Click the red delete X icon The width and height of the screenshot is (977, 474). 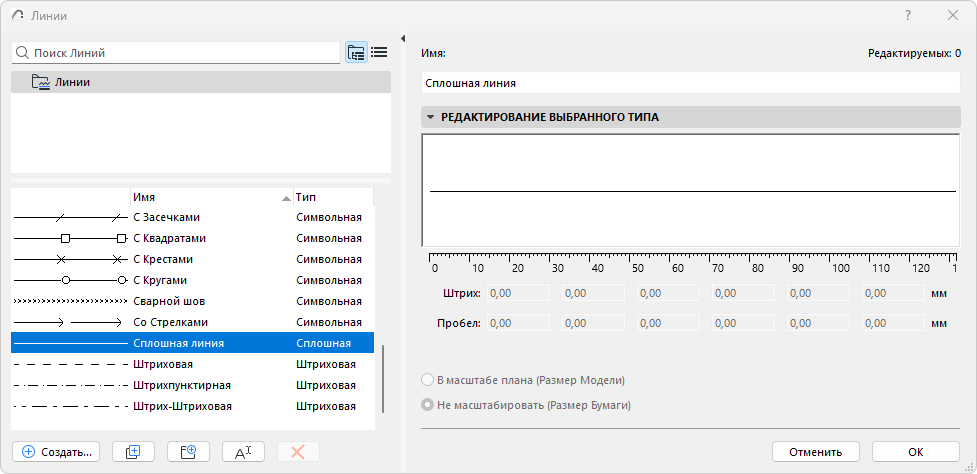(x=297, y=452)
